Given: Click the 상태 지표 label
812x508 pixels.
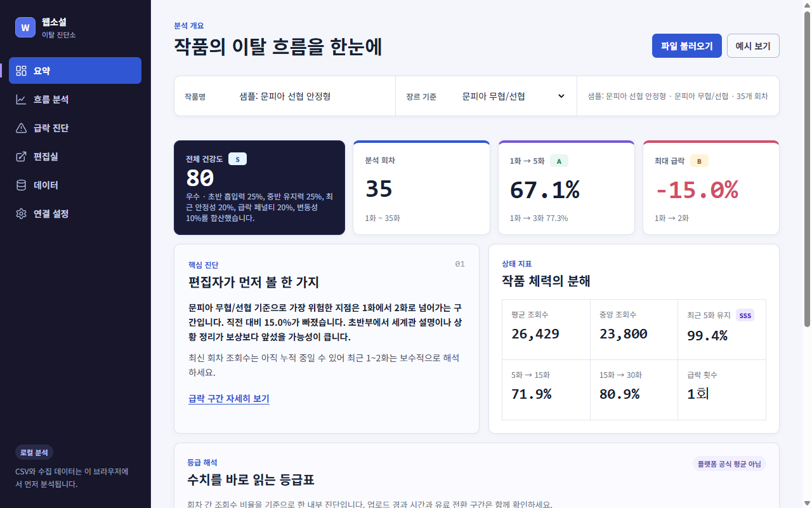Looking at the screenshot, I should click(x=517, y=264).
